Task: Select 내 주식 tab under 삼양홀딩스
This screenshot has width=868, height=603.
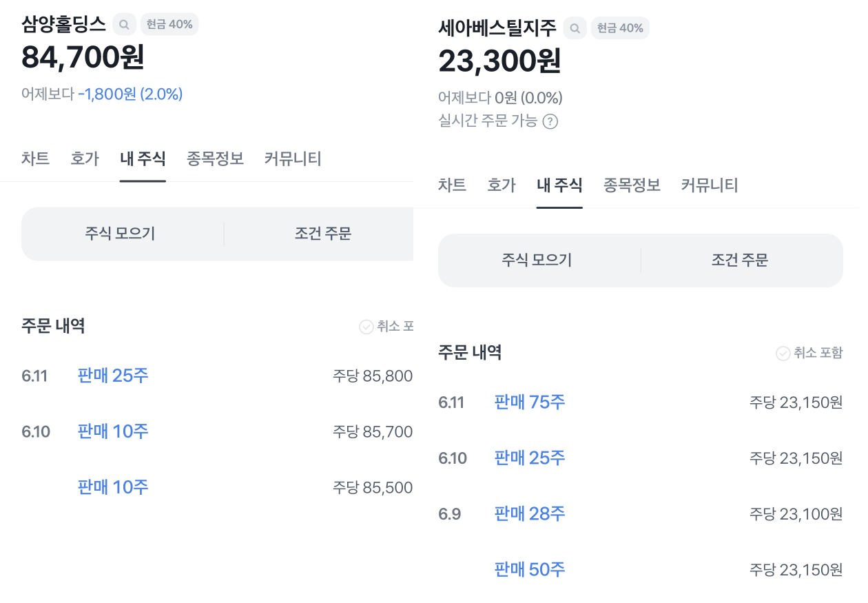Action: click(x=143, y=159)
